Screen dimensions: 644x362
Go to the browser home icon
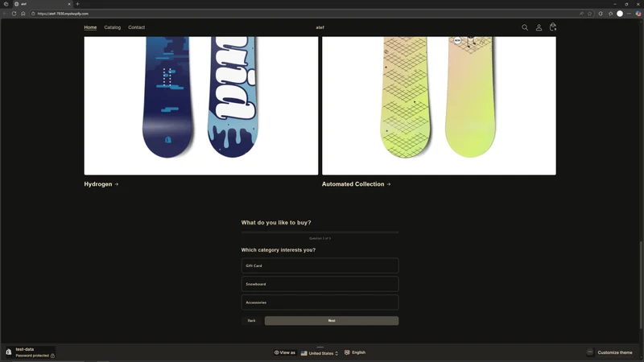pos(23,14)
